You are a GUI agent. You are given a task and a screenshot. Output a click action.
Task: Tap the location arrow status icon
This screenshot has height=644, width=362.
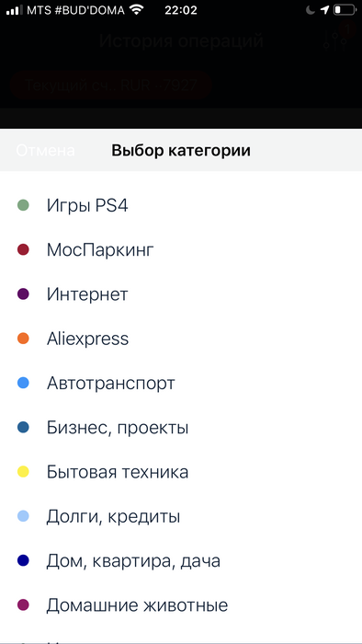[x=324, y=9]
